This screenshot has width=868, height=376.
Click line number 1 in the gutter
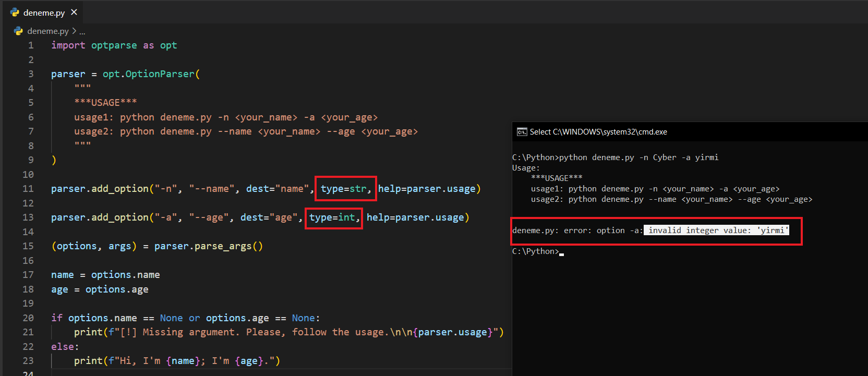pyautogui.click(x=31, y=45)
